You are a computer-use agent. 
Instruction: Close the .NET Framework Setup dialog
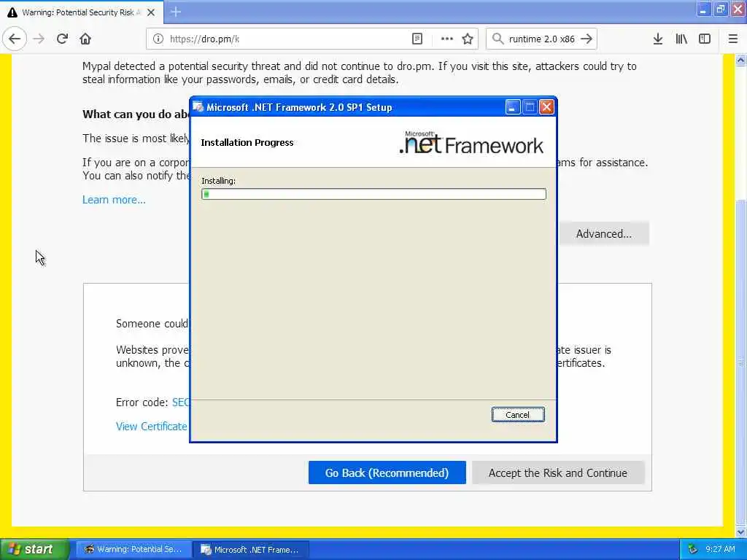tap(546, 107)
